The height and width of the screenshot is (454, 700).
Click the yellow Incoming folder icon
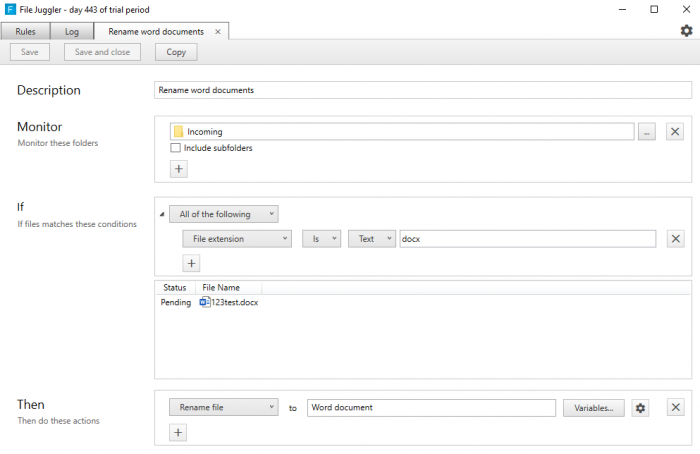[178, 131]
